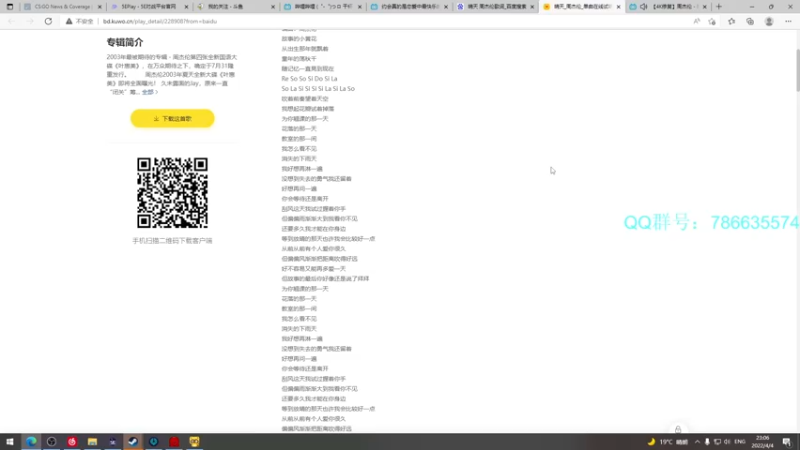The image size is (800, 450).
Task: Open the clock and calendar flyout
Action: pyautogui.click(x=763, y=442)
